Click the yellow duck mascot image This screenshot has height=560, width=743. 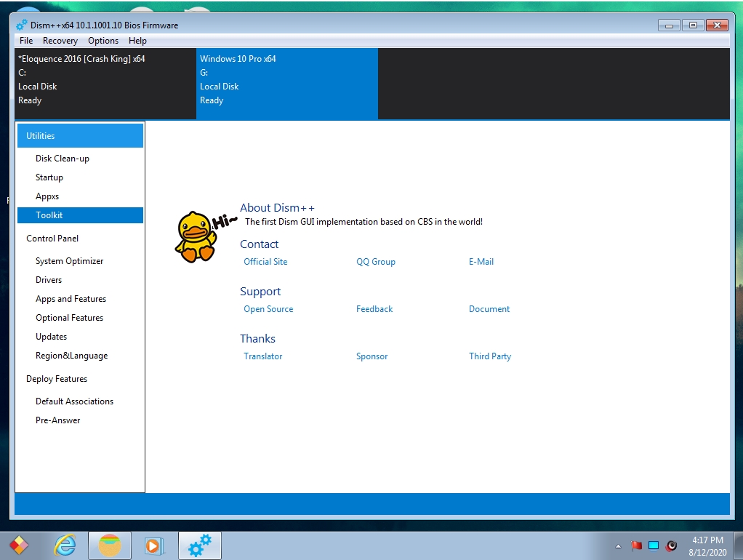(196, 236)
